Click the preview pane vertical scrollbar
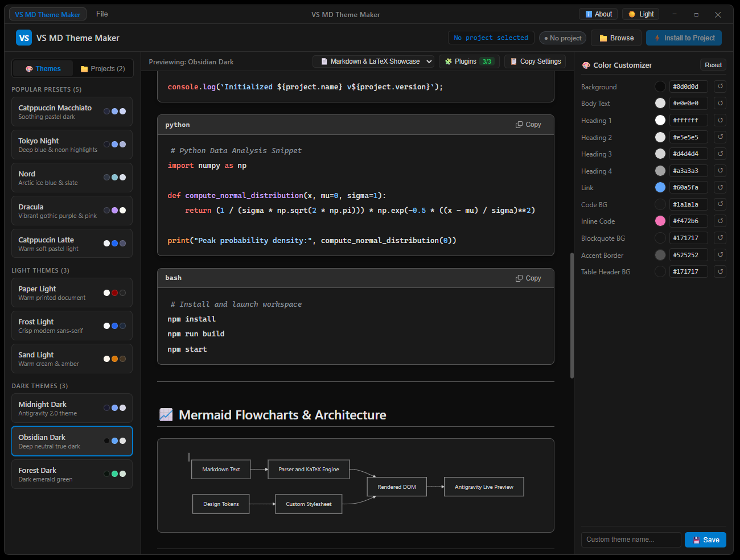The image size is (740, 560). coord(572,315)
